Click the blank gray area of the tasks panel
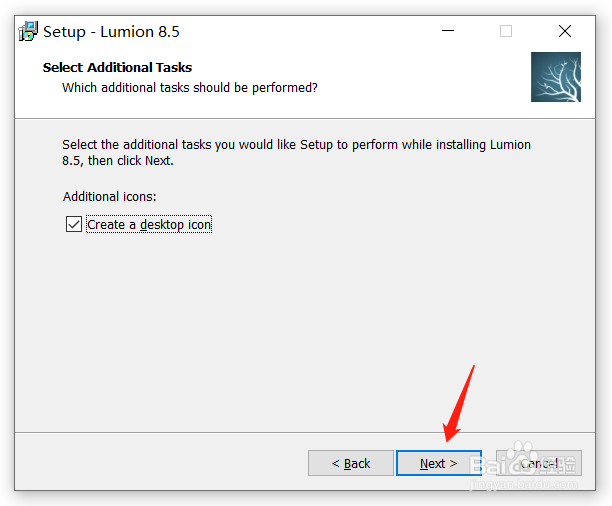Image resolution: width=612 pixels, height=506 pixels. [304, 332]
